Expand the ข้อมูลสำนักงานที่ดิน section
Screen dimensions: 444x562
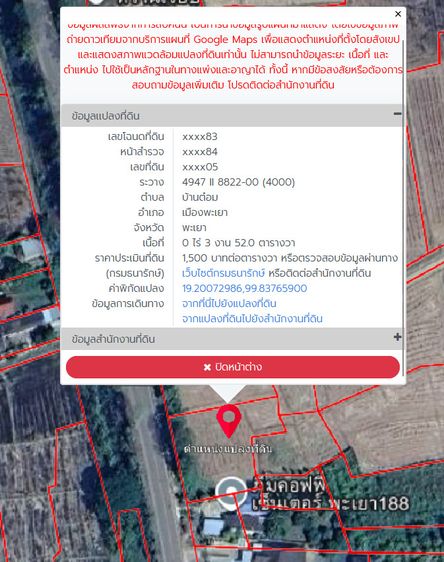(397, 337)
